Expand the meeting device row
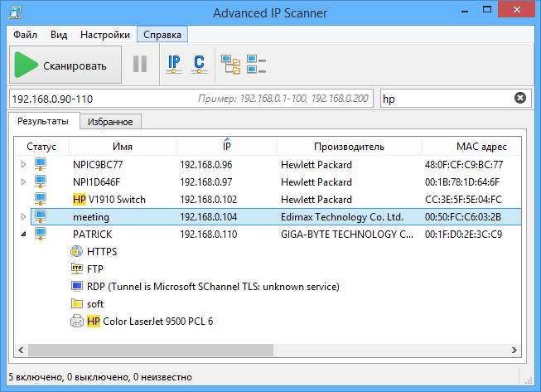The width and height of the screenshot is (541, 392). (23, 216)
